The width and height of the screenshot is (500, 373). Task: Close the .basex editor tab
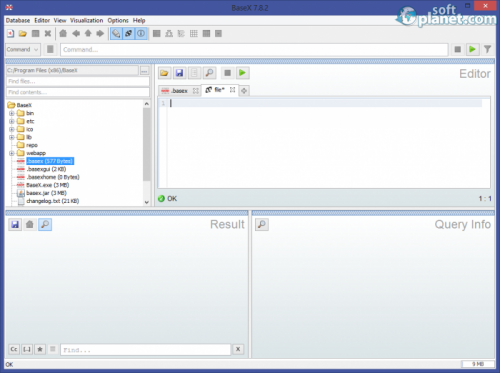pos(196,91)
